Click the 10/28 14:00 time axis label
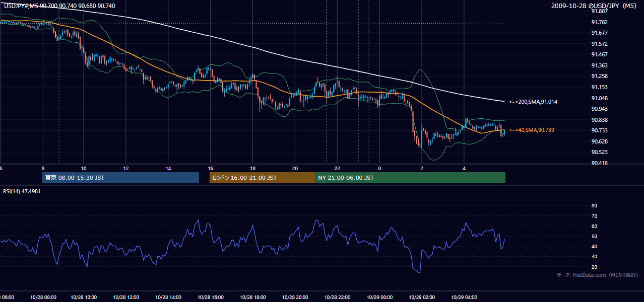 tap(168, 297)
